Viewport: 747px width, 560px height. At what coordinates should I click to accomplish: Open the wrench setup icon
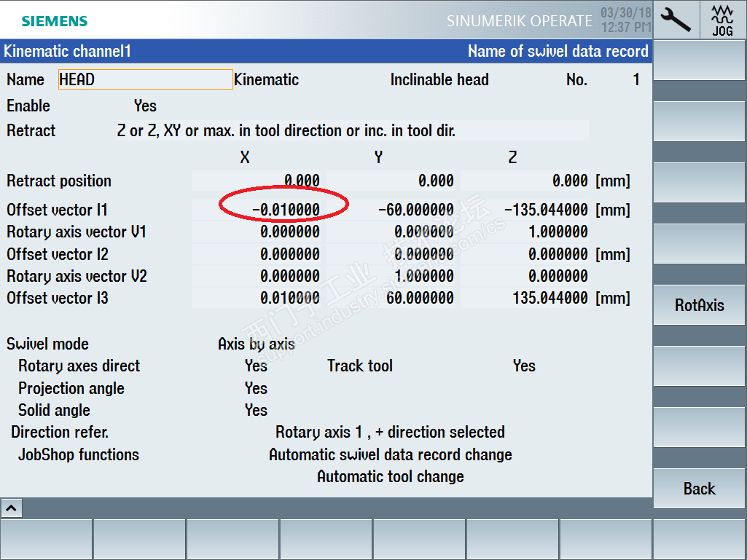coord(676,20)
